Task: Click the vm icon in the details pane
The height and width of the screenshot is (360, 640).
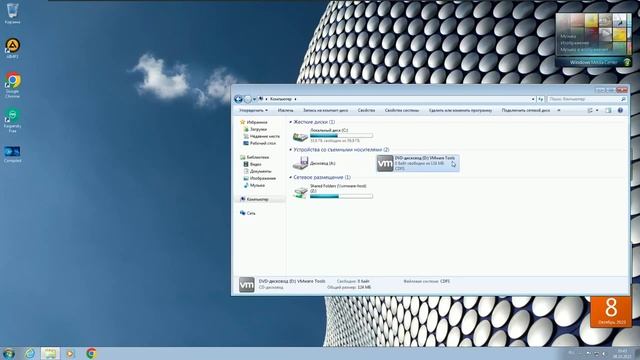Action: pyautogui.click(x=247, y=284)
